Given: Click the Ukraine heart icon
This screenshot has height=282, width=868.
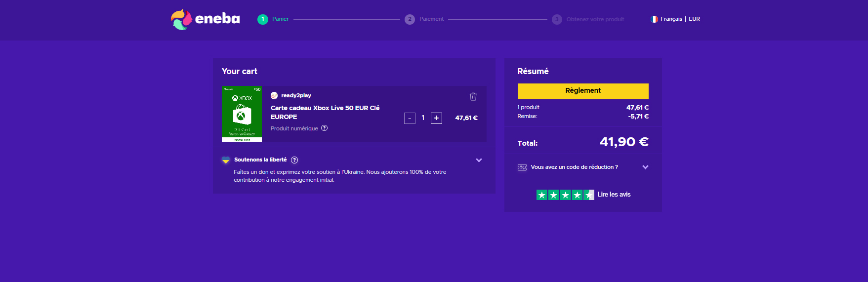Looking at the screenshot, I should pos(226,160).
